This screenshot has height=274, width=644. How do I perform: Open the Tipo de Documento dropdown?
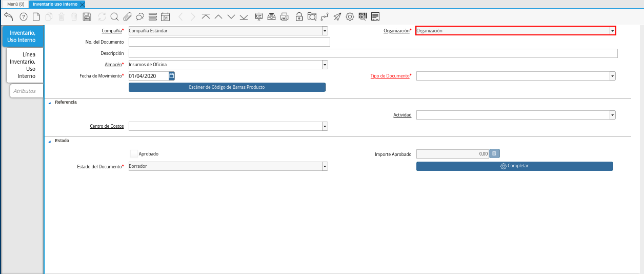(612, 76)
